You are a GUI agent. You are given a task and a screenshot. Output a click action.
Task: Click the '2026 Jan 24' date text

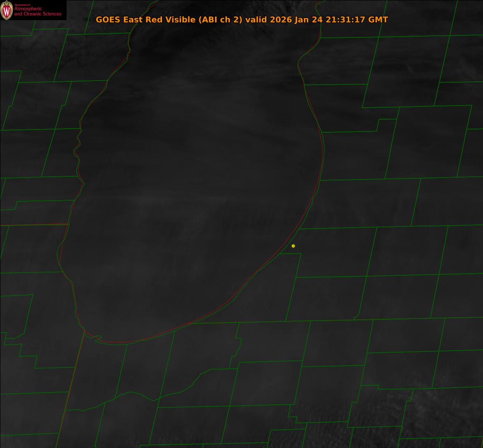[297, 19]
